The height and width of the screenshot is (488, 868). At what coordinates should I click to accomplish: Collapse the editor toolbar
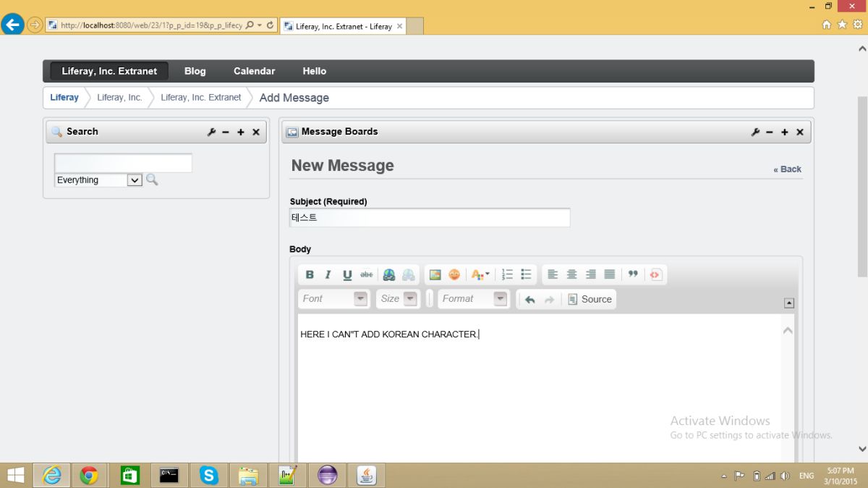pyautogui.click(x=789, y=303)
